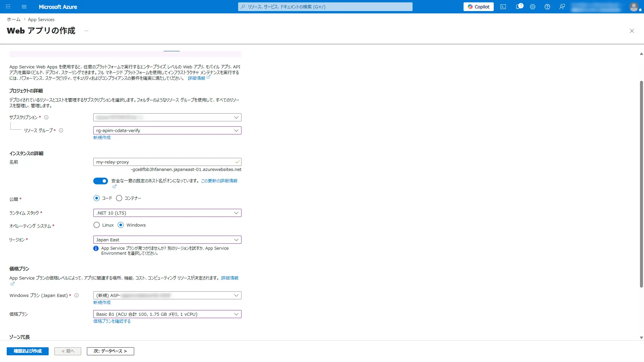
Task: Open the Basic B1 pricing plan dropdown
Action: pos(167,314)
